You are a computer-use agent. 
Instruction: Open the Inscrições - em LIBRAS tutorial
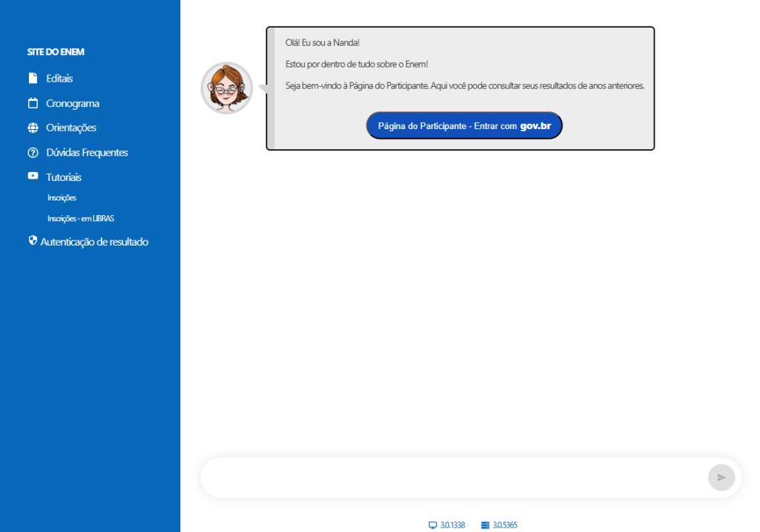click(81, 219)
